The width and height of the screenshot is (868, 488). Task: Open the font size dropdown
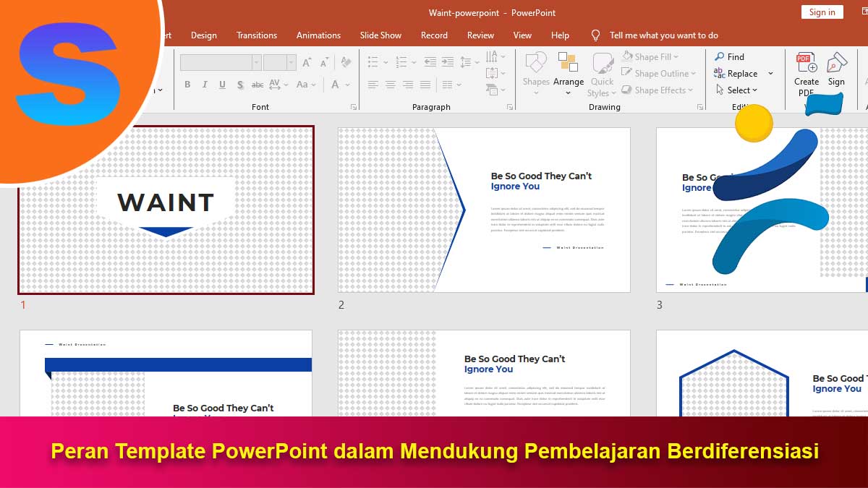[x=292, y=63]
